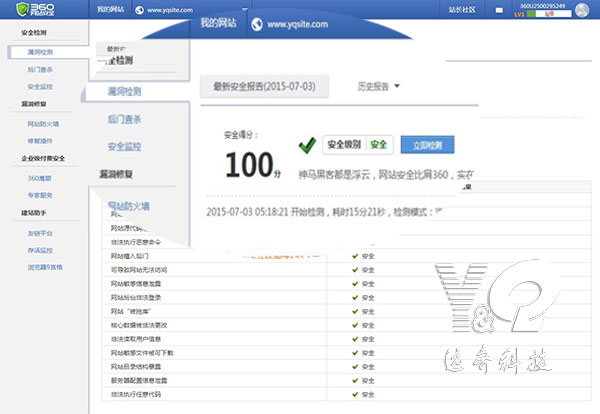
Task: Open the message envelope icon in the top bar
Action: pyautogui.click(x=499, y=10)
